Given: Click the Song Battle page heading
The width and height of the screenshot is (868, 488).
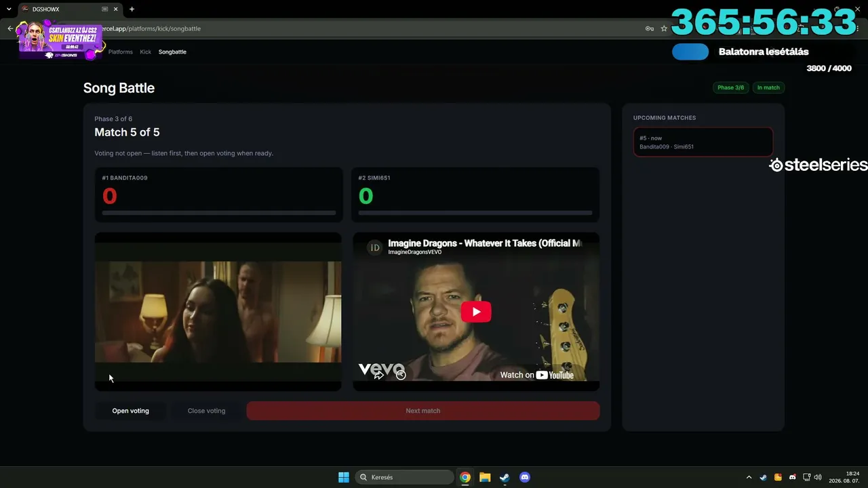Looking at the screenshot, I should [119, 88].
